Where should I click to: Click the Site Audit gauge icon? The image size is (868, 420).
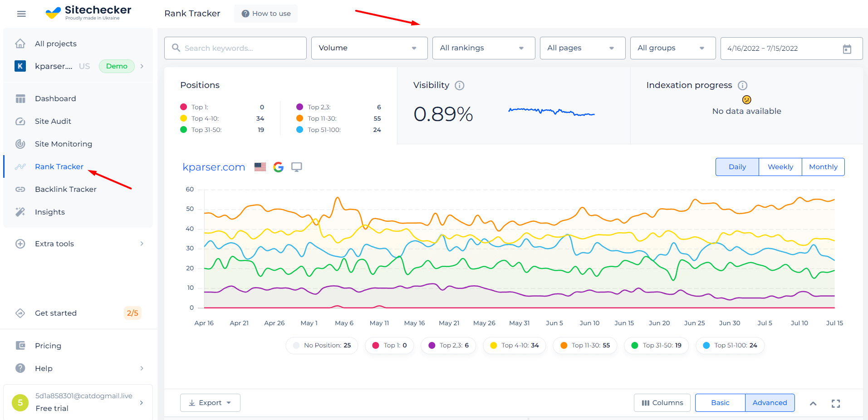click(x=20, y=121)
